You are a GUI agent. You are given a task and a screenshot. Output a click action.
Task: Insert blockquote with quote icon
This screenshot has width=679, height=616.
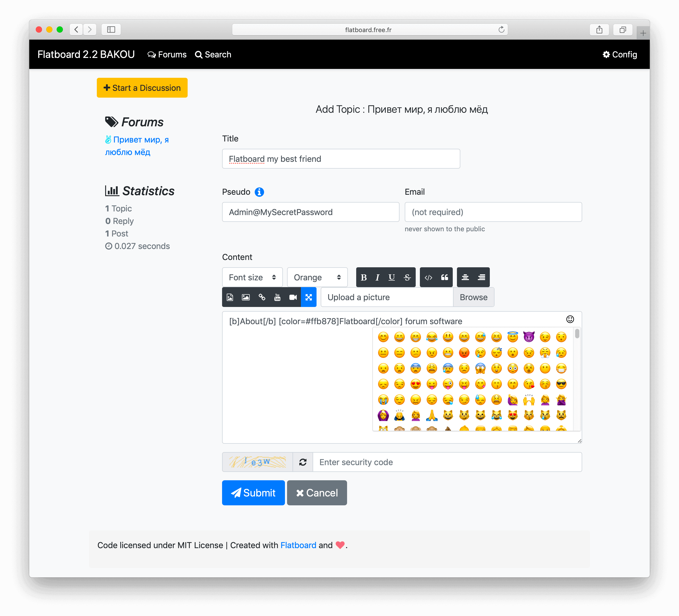pyautogui.click(x=445, y=277)
